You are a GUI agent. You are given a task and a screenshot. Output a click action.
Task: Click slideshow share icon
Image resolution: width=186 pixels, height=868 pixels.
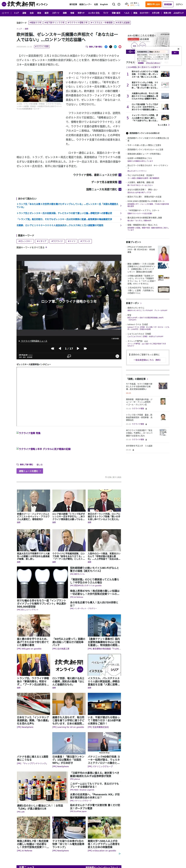point(117,356)
